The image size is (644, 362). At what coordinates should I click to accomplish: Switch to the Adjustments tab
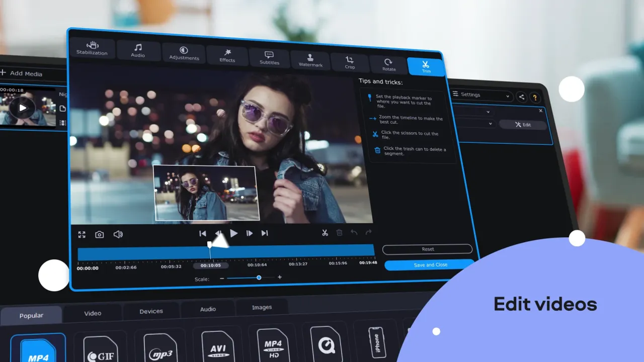pyautogui.click(x=184, y=53)
